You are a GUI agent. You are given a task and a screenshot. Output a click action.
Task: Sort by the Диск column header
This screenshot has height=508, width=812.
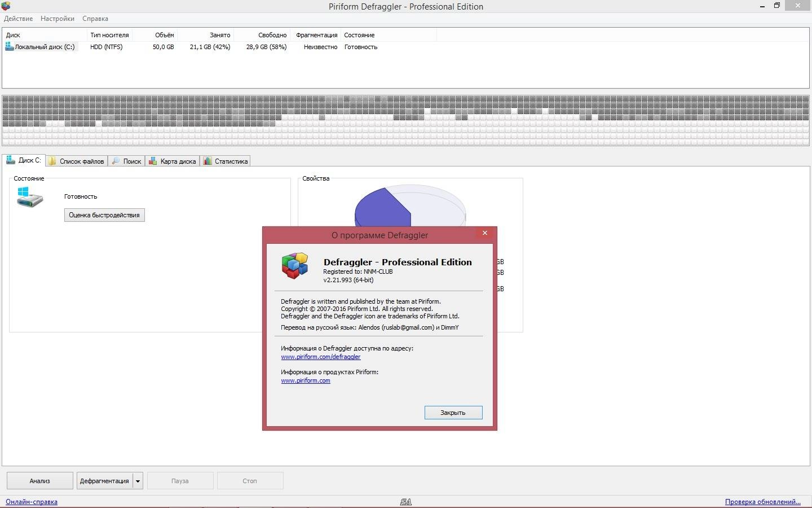pos(45,35)
